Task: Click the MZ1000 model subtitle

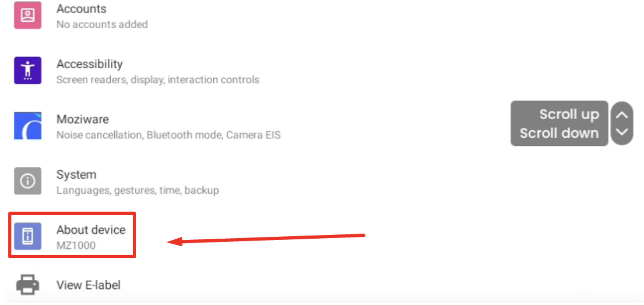Action: (x=76, y=245)
